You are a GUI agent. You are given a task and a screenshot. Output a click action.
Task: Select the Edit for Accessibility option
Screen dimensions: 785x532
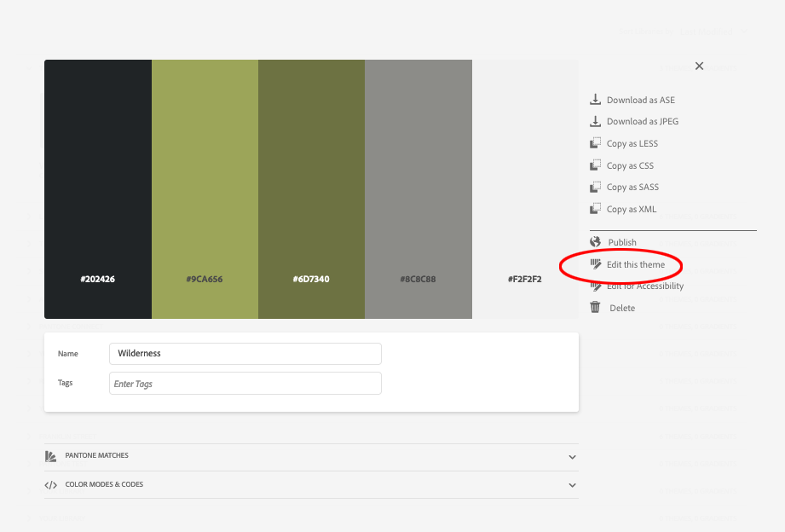click(x=644, y=286)
